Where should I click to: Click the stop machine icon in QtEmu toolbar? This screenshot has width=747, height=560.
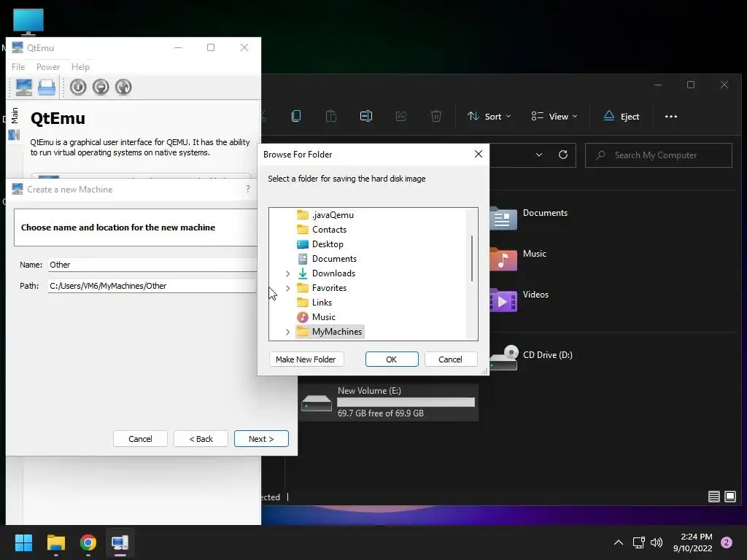coord(101,87)
